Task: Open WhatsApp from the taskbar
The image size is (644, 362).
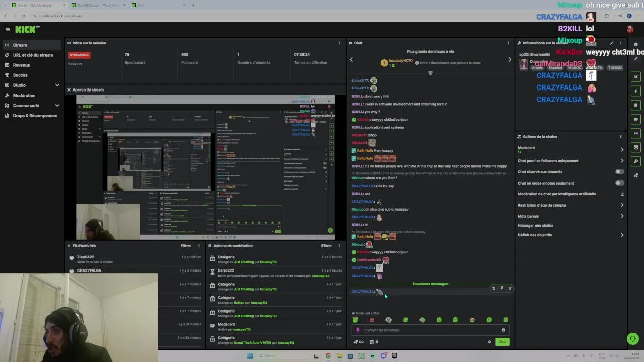Action: click(361, 356)
